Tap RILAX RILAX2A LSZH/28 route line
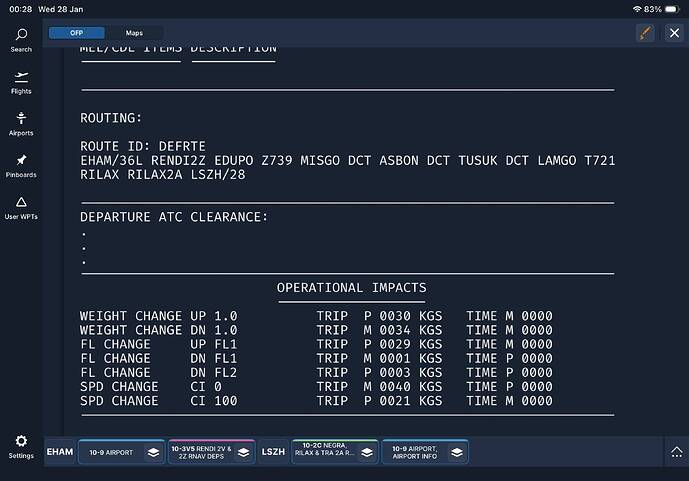Screen dimensions: 689x481 tap(163, 174)
